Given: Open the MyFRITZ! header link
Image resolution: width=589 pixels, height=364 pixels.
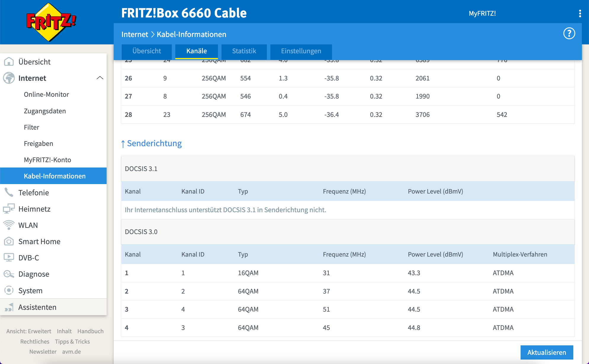Looking at the screenshot, I should [x=482, y=13].
